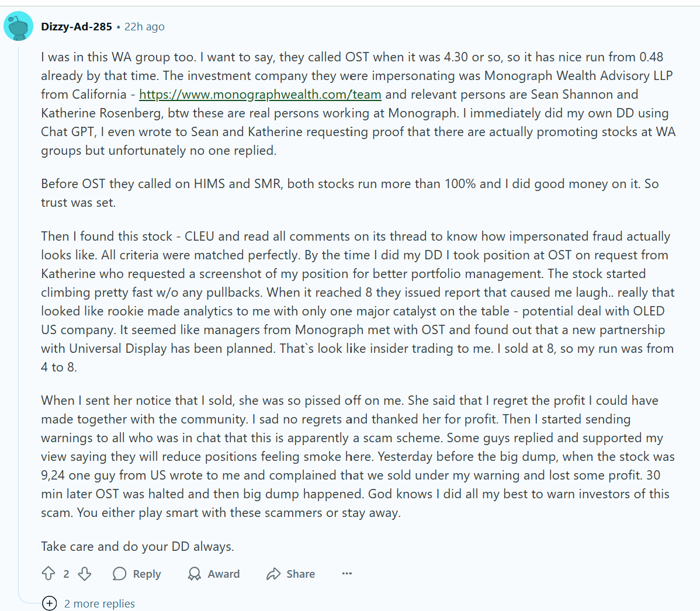Follow the monographwealth.com/team hyperlink

pos(260,94)
